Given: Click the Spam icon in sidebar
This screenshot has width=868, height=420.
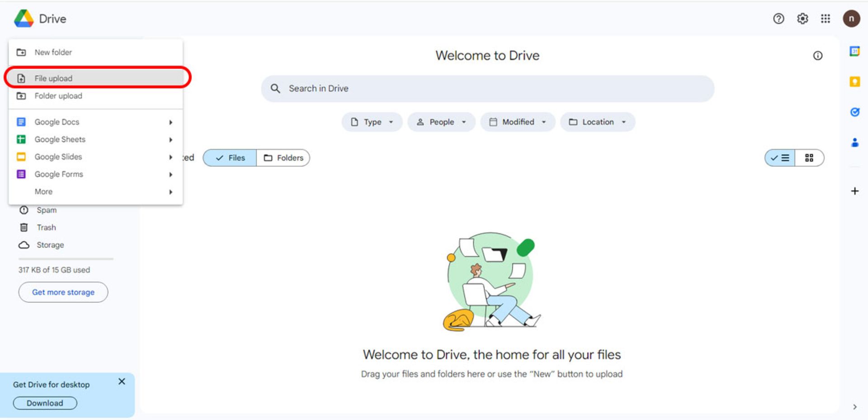Looking at the screenshot, I should [x=24, y=210].
